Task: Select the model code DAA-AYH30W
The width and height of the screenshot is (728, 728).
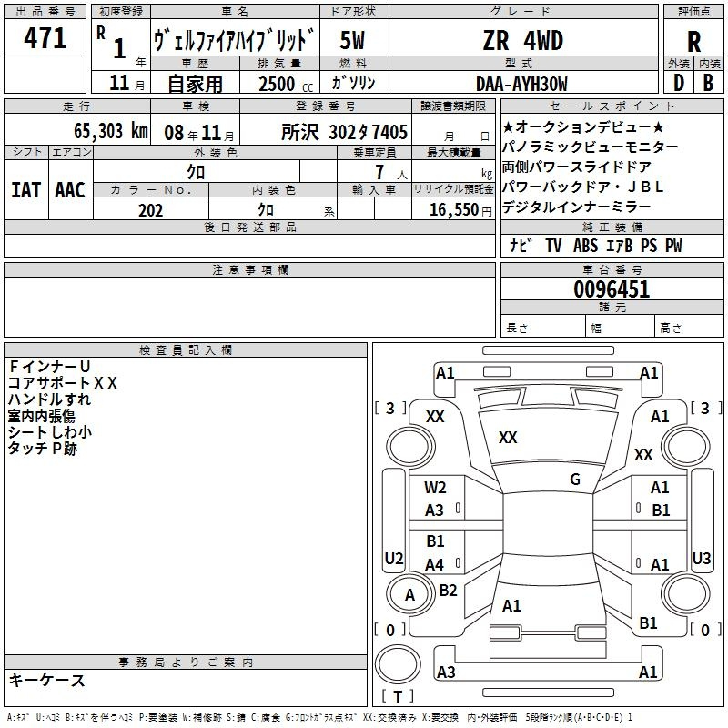Action: click(x=521, y=84)
